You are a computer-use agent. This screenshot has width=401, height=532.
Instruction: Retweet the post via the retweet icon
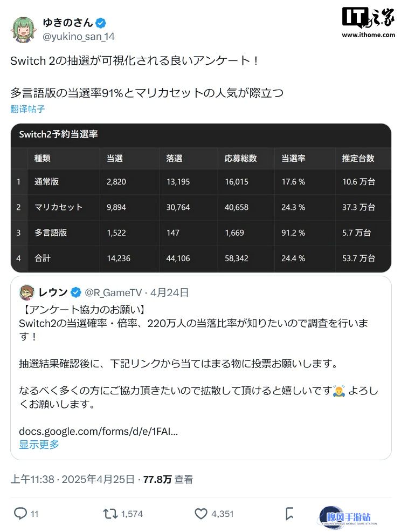point(110,514)
